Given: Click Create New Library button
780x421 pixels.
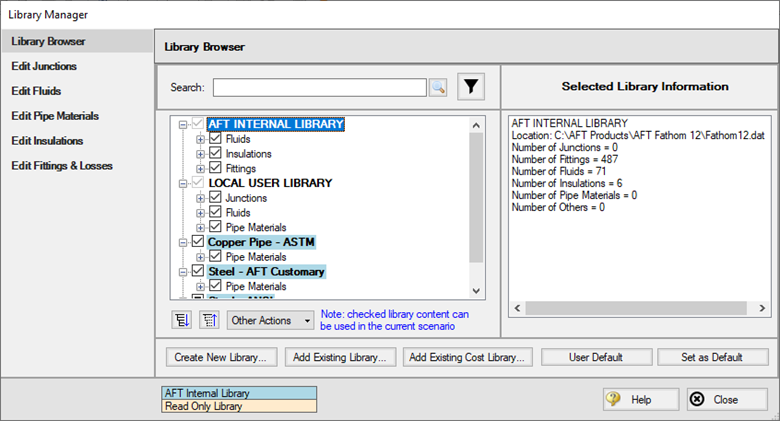Looking at the screenshot, I should click(221, 357).
